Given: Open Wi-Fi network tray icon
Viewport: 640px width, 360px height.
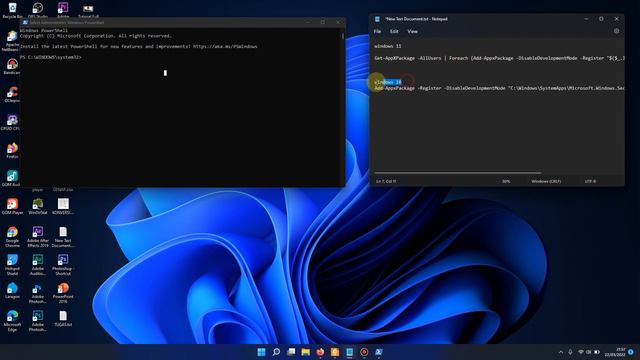Looking at the screenshot, I should click(x=580, y=352).
